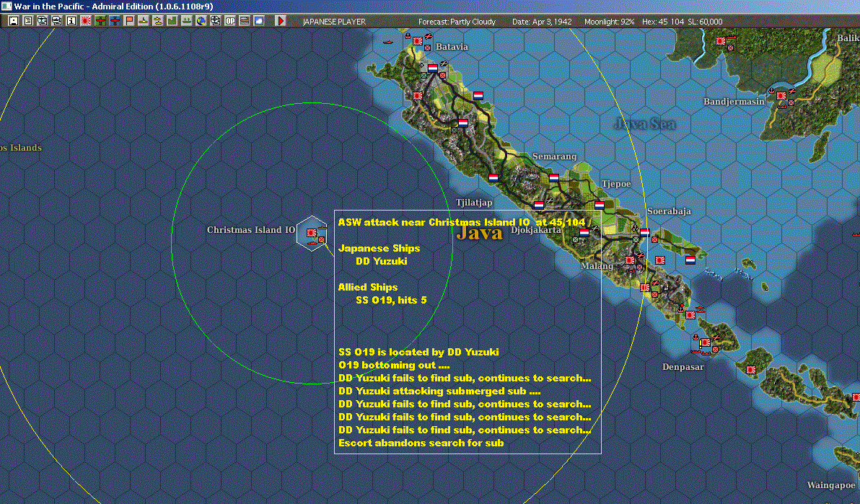The width and height of the screenshot is (860, 504).
Task: Click the War in the Pacific title bar
Action: pos(430,6)
